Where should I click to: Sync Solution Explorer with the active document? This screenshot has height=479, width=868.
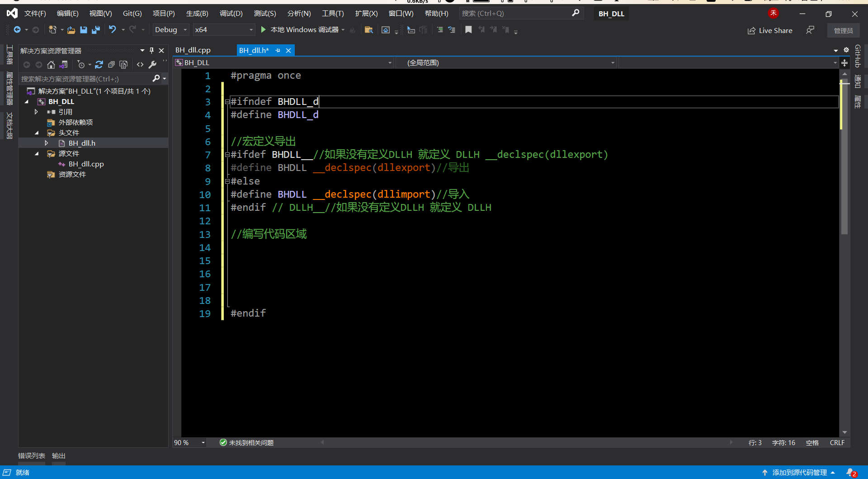click(63, 65)
